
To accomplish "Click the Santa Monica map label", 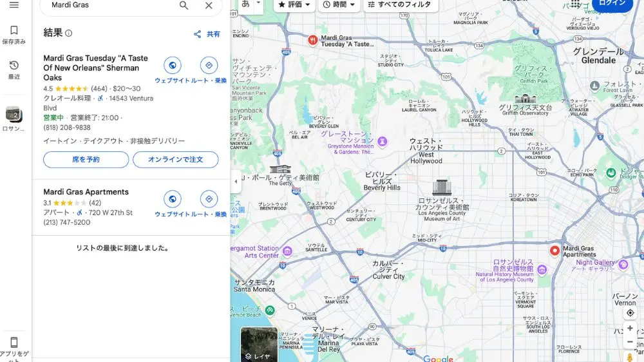I will 254,285.
